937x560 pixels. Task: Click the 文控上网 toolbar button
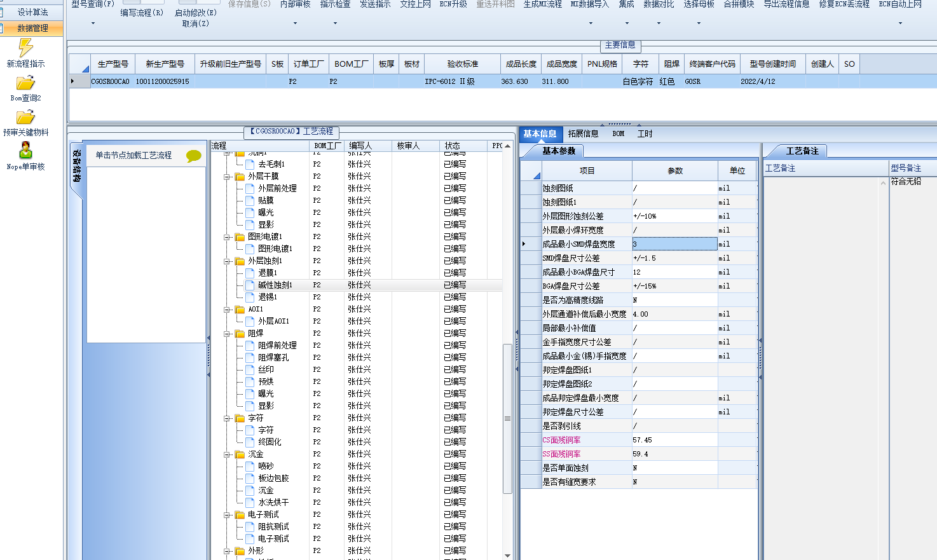(416, 4)
